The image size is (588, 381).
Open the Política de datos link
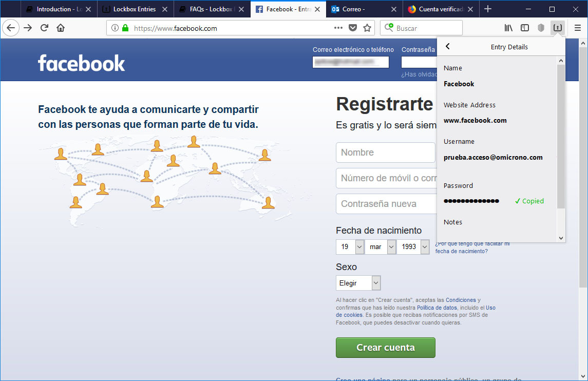click(437, 308)
